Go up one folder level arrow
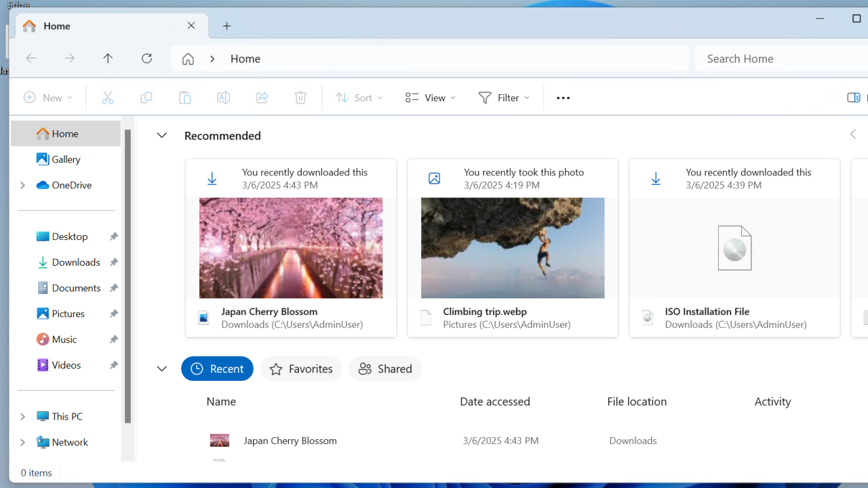868x488 pixels. coord(108,58)
